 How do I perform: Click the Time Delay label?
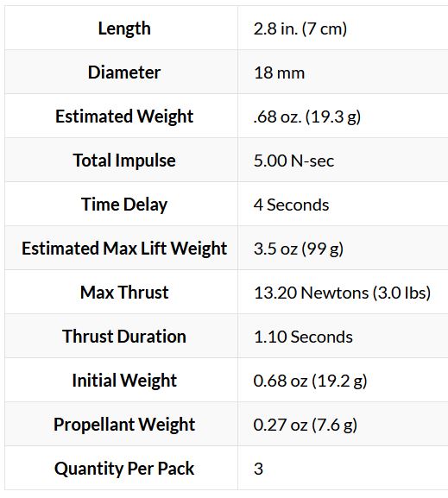pyautogui.click(x=124, y=205)
